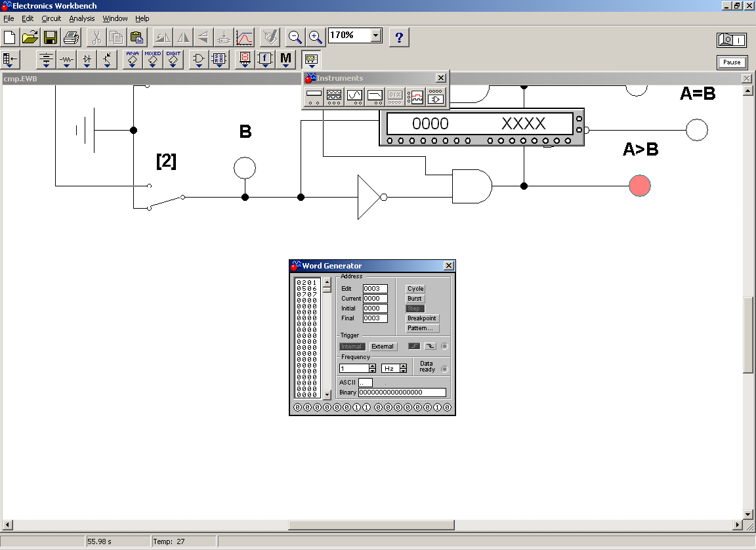Select Internal trigger mode
Viewport: 756px width, 550px height.
tap(352, 347)
